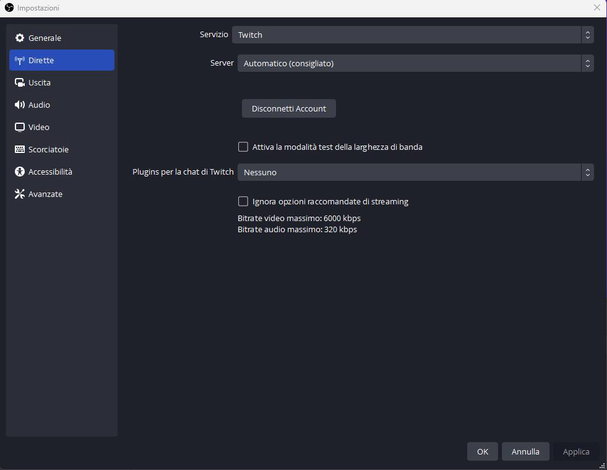The image size is (607, 470).
Task: Click the Nessuno dropdown arrow
Action: tap(587, 172)
